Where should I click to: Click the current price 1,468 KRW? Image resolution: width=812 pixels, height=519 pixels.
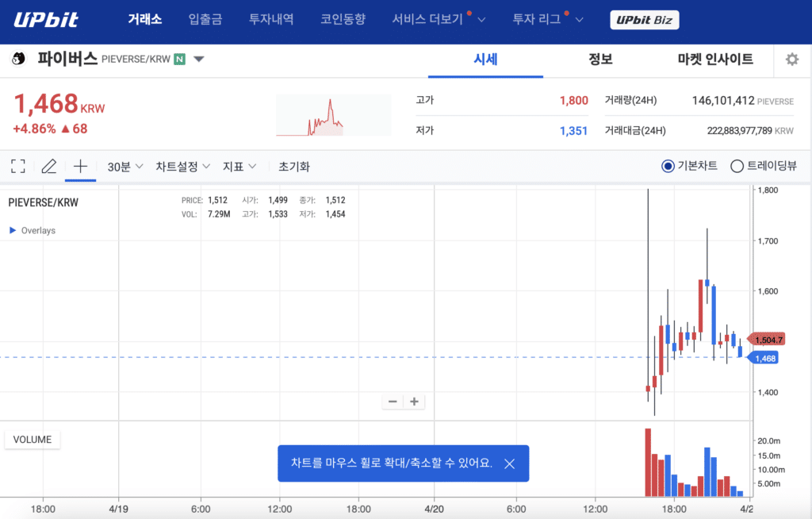coord(59,104)
